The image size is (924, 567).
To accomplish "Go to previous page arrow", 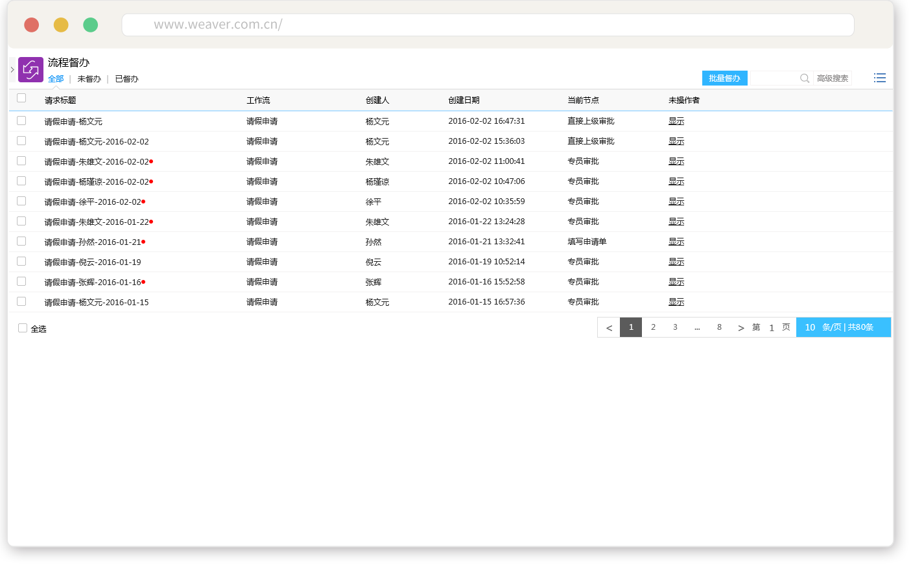I will tap(609, 328).
